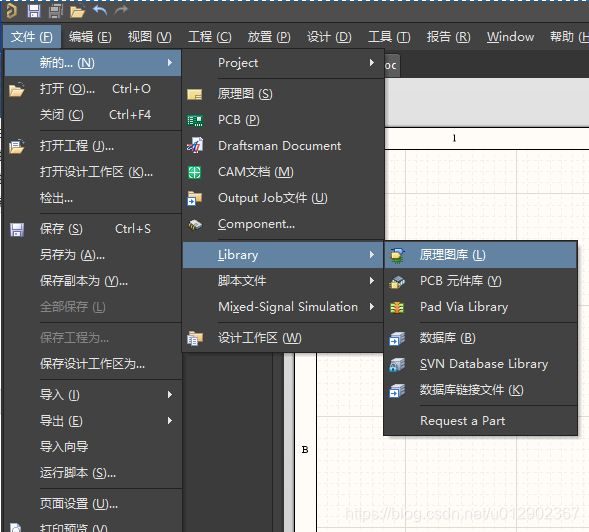
Task: Click the design workspace icon beside 设计工作区
Action: 195,338
